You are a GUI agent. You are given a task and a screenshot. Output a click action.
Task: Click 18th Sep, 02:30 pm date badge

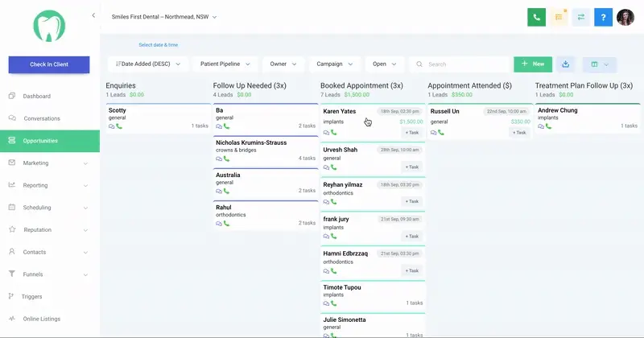tap(399, 111)
